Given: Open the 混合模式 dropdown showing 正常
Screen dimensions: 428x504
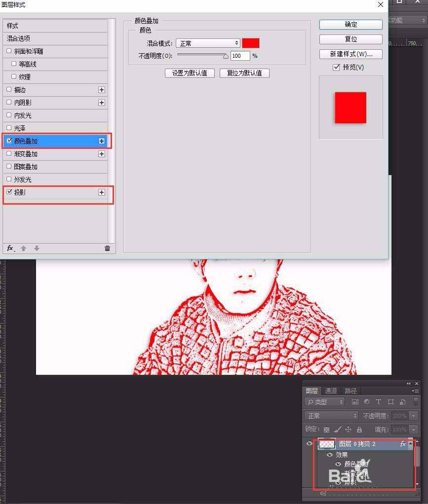Looking at the screenshot, I should (207, 43).
